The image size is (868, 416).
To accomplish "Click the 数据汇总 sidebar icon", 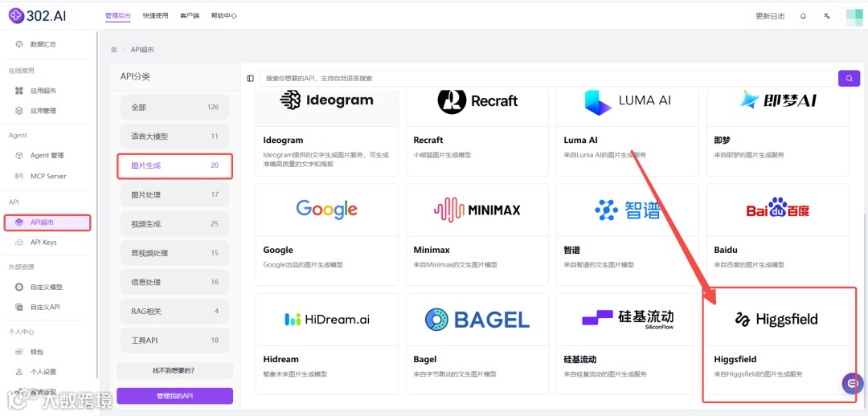I will coord(19,44).
